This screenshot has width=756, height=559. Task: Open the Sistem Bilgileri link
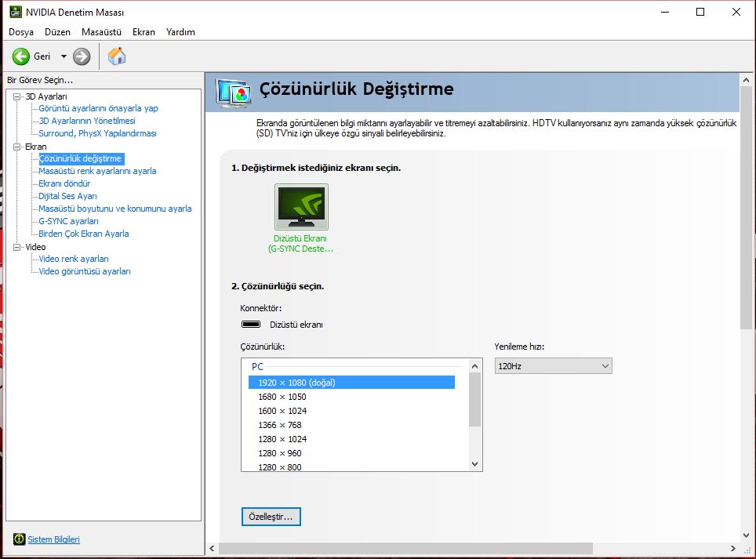click(53, 539)
